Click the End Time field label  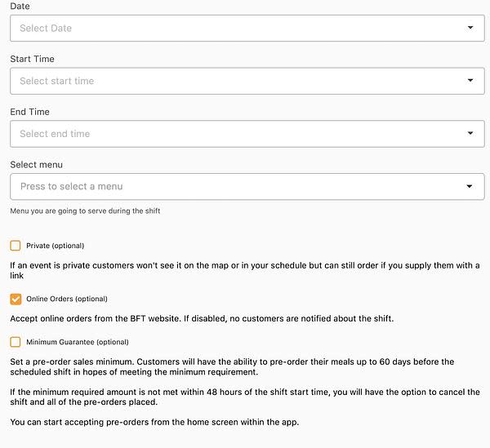[x=29, y=112]
